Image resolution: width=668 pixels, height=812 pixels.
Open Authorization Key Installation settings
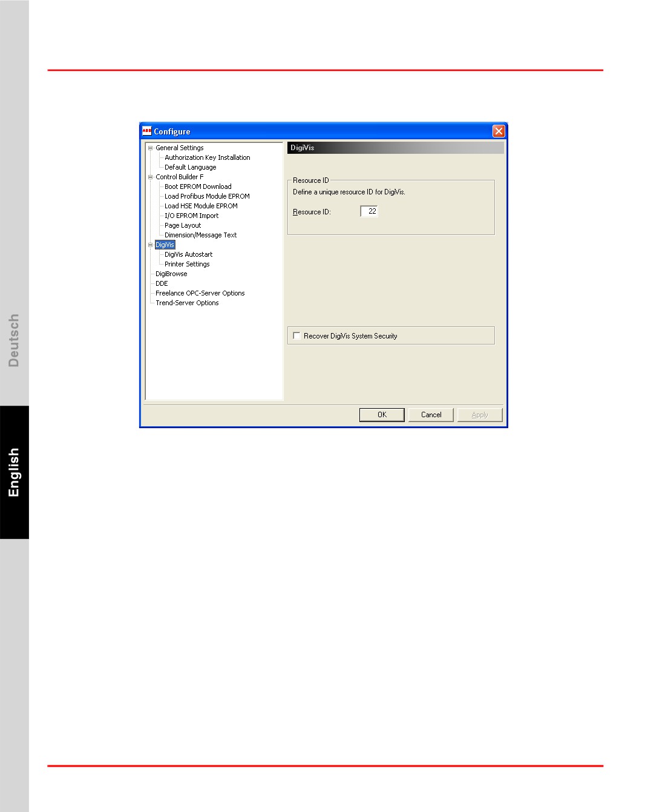point(208,157)
